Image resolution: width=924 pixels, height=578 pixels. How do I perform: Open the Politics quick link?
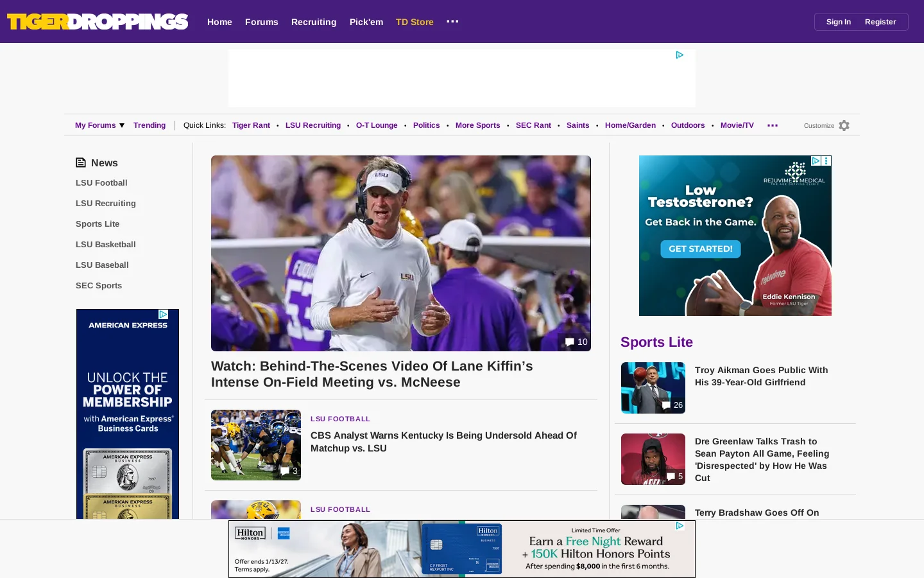pyautogui.click(x=427, y=125)
